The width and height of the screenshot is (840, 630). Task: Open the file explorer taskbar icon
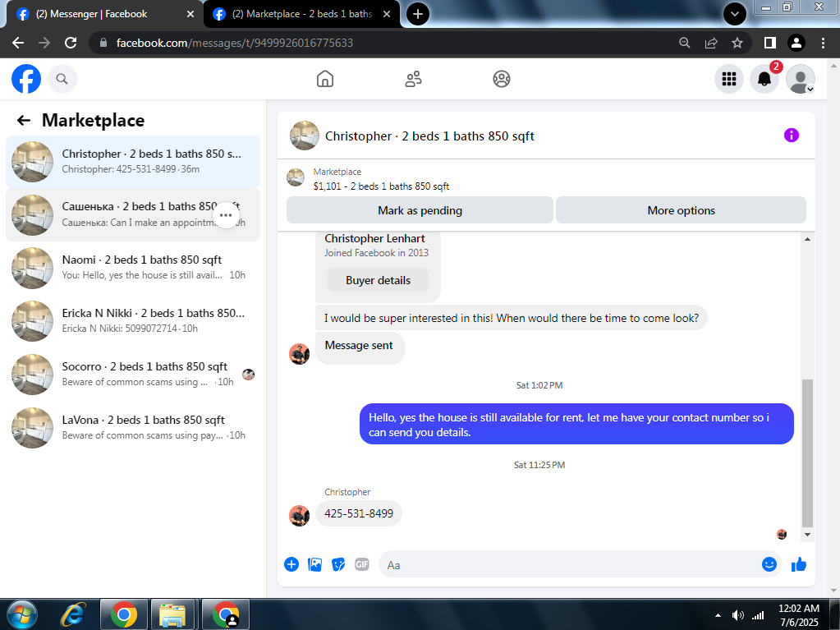point(172,614)
